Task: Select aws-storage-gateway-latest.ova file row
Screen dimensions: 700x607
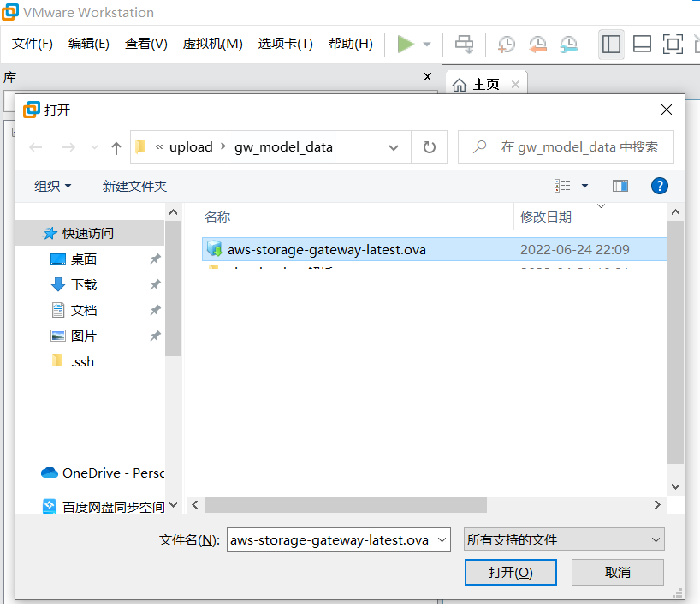Action: (x=434, y=249)
